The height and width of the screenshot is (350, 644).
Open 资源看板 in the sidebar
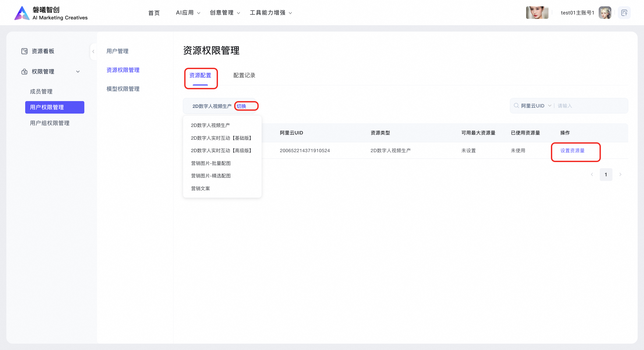point(43,51)
